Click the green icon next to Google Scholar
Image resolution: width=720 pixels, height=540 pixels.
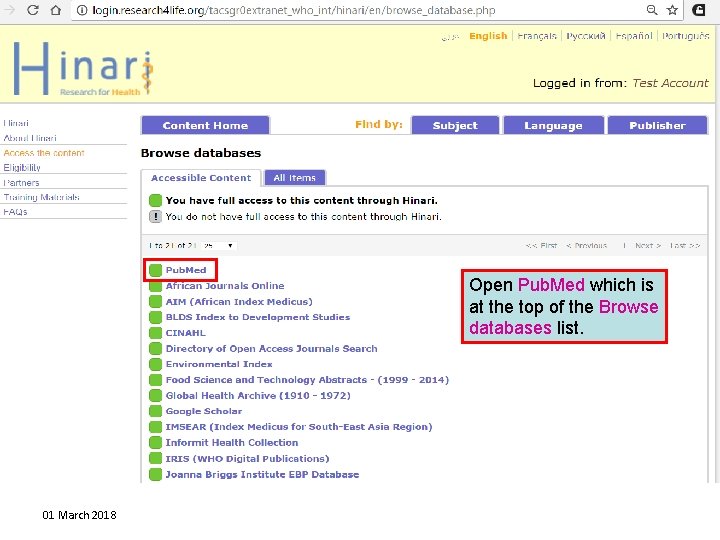coord(156,411)
